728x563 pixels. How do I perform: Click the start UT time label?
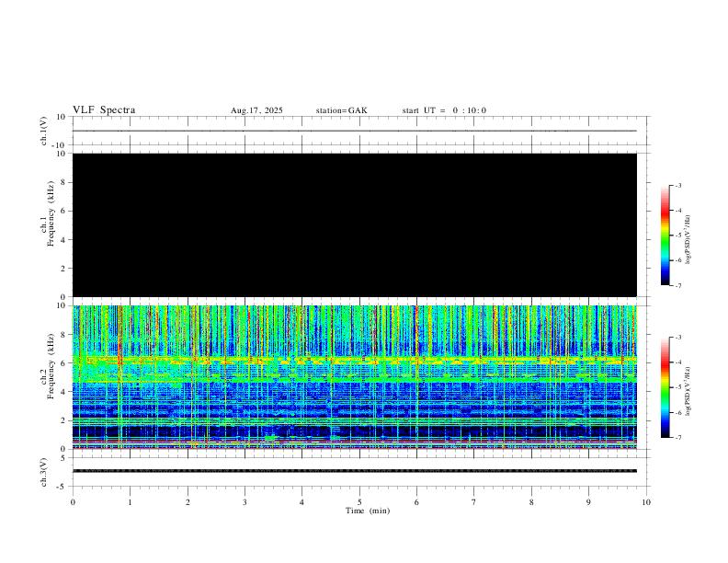(444, 110)
